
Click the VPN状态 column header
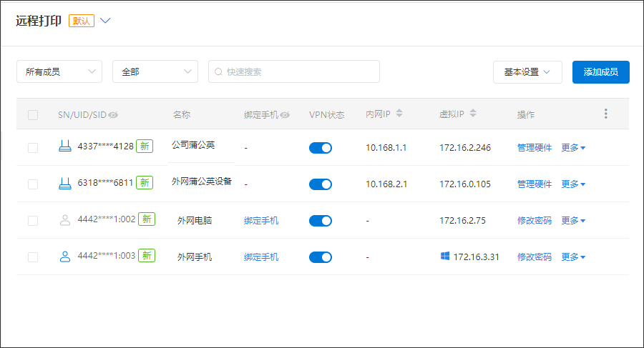click(326, 115)
